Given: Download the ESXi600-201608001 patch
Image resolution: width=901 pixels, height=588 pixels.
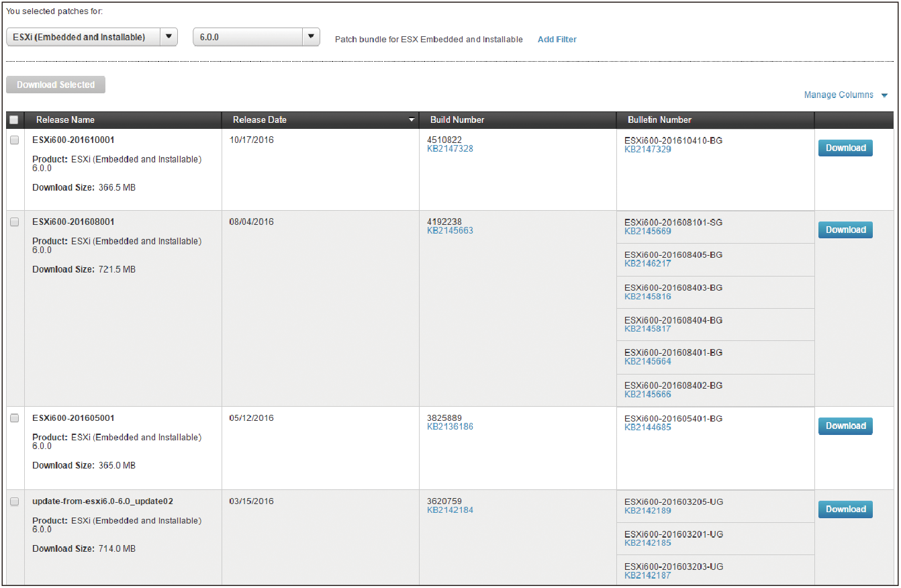Looking at the screenshot, I should [845, 230].
